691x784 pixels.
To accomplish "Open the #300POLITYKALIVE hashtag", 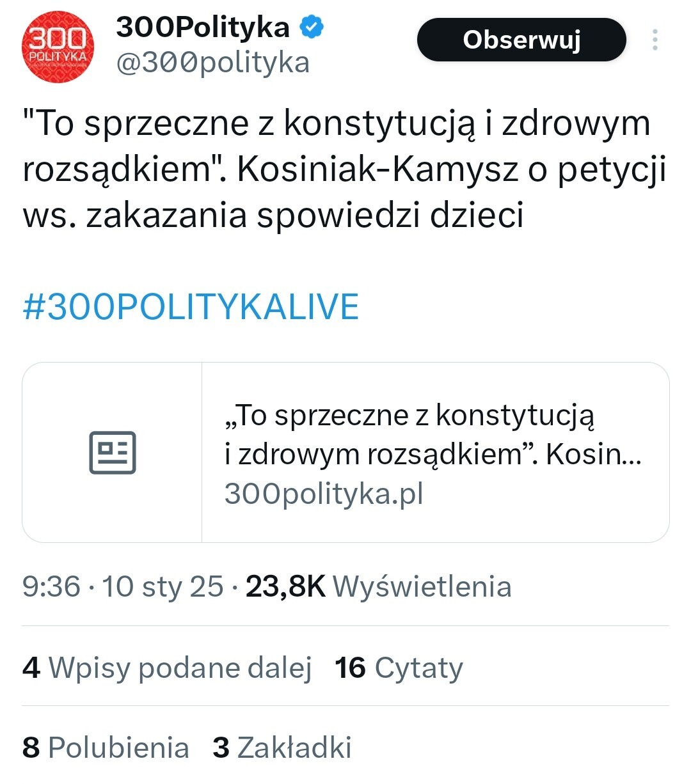I will 191,306.
